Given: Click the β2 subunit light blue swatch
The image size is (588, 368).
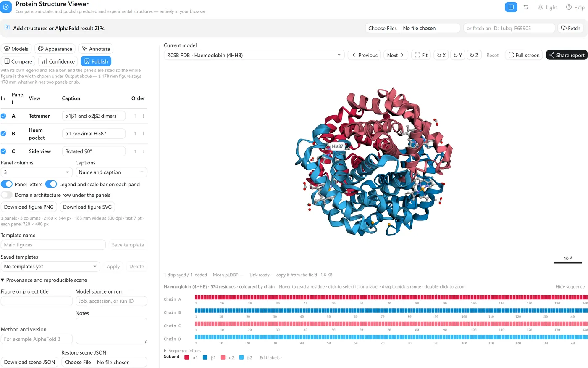Looking at the screenshot, I should click(x=241, y=357).
